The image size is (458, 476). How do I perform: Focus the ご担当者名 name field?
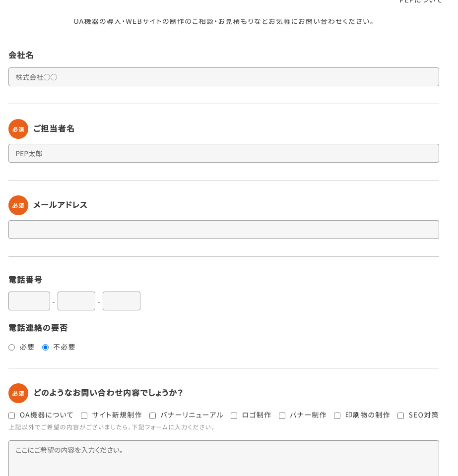click(223, 153)
